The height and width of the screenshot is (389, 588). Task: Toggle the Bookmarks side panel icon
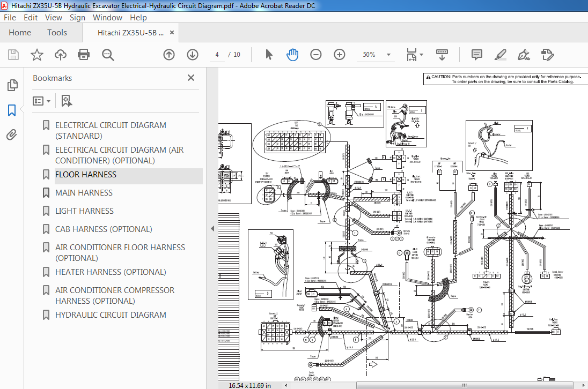pos(12,110)
